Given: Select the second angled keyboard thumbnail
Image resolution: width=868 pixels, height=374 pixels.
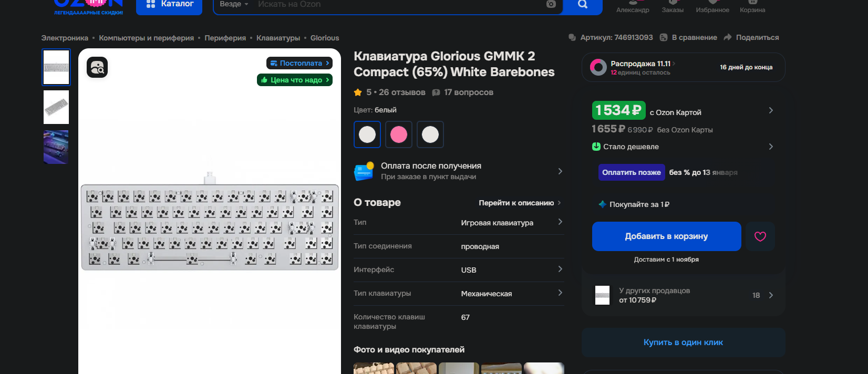Looking at the screenshot, I should (x=56, y=107).
